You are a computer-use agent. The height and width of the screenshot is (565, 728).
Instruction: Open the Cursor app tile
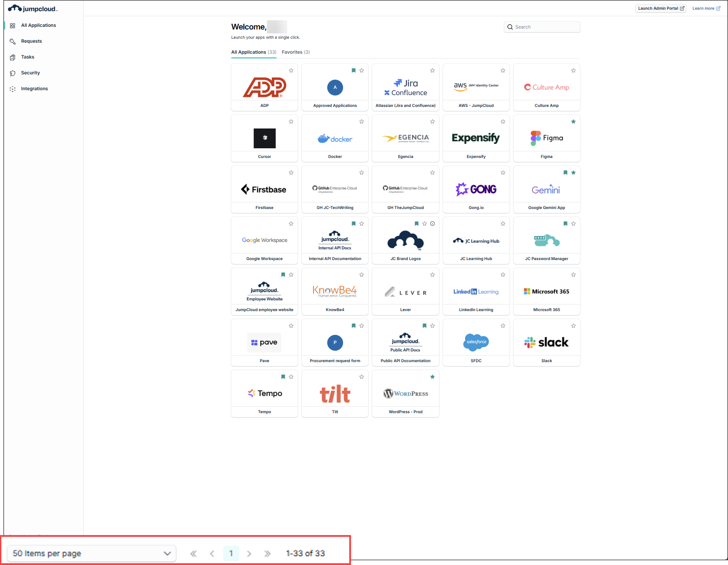264,138
